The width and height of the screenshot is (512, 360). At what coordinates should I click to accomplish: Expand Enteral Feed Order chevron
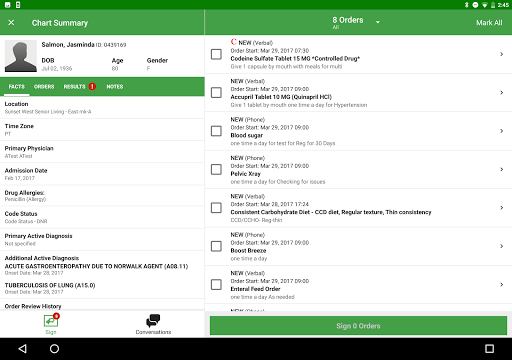pos(502,284)
